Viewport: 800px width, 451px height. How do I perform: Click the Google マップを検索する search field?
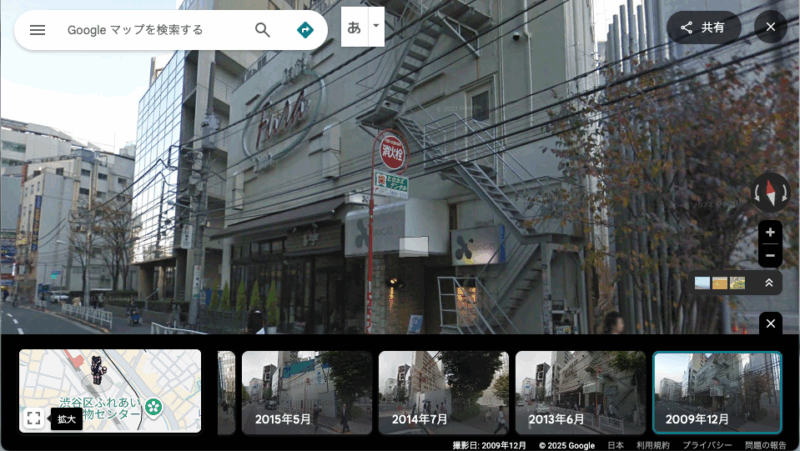click(150, 30)
